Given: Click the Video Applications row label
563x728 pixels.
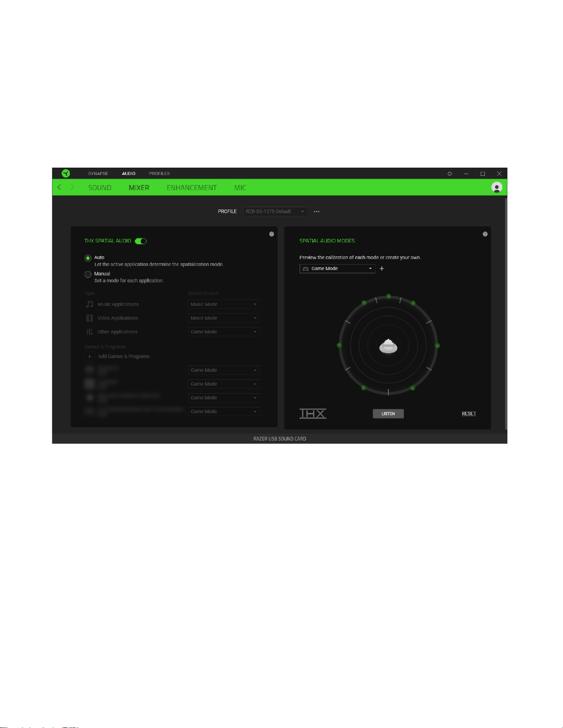Looking at the screenshot, I should coord(118,318).
